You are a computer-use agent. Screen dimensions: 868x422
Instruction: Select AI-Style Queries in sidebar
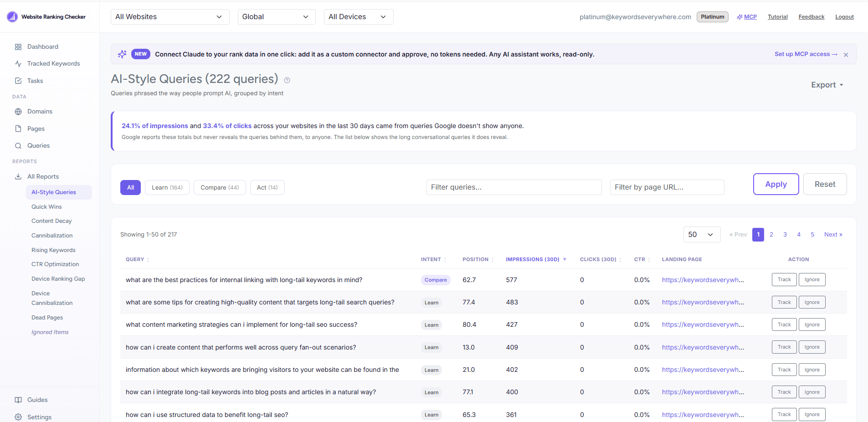coord(59,192)
